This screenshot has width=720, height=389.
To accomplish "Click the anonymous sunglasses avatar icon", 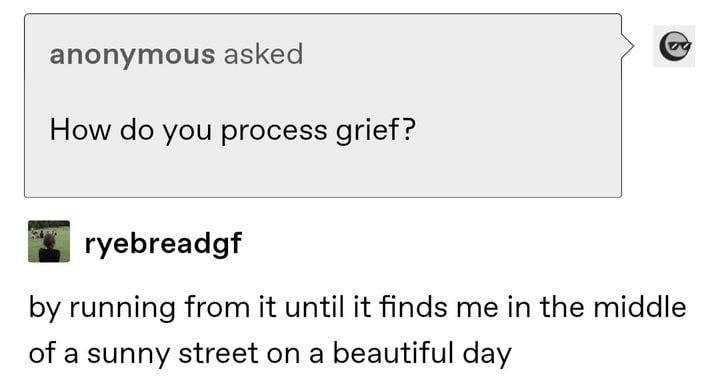I will point(674,46).
